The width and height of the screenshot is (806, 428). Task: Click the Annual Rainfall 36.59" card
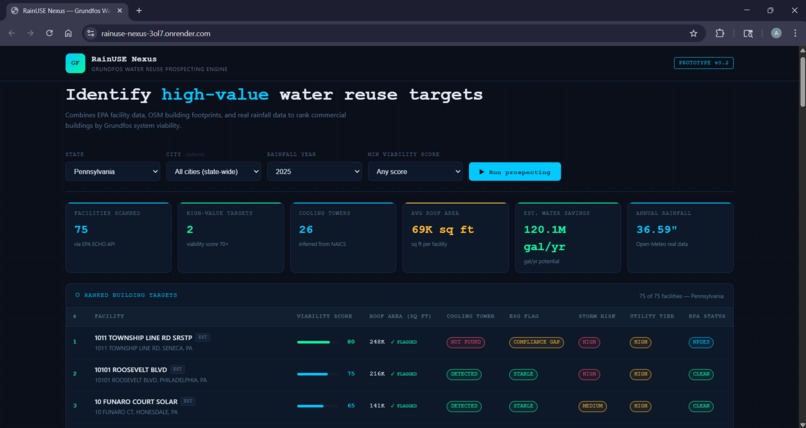point(681,237)
